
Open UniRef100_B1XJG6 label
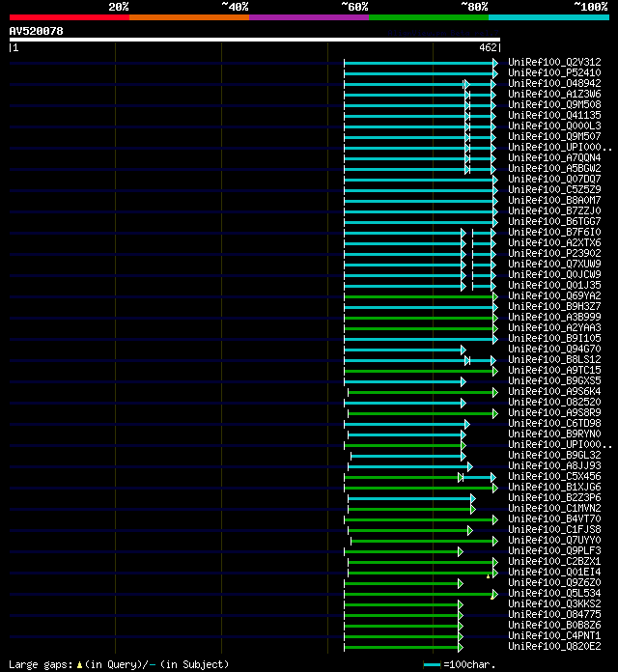pos(554,487)
